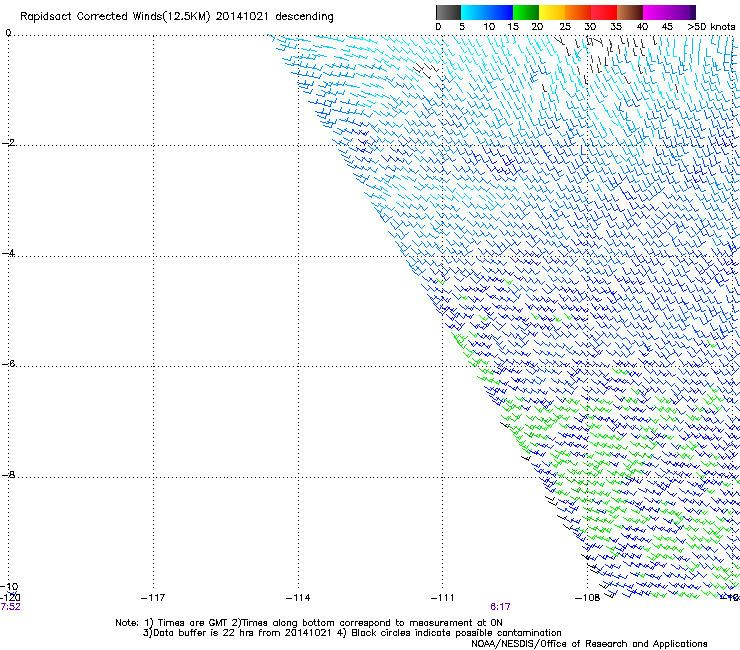Click the 'NOAA/NESDIS/Office of Research and Applications' credit

(589, 644)
